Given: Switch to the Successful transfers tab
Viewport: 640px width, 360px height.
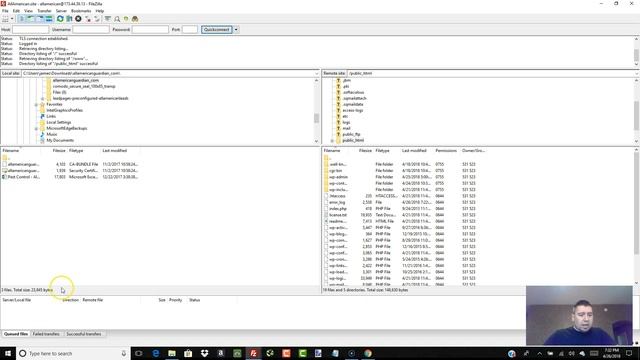Looking at the screenshot, I should (x=84, y=334).
